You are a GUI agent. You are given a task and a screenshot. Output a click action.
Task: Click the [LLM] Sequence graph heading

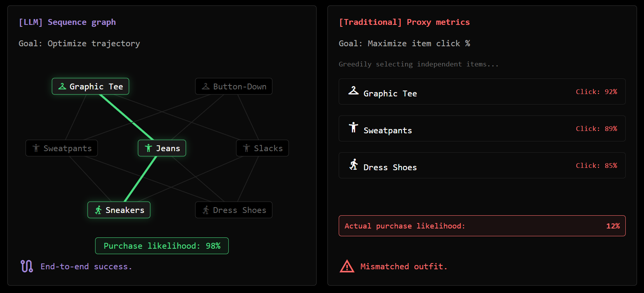(67, 22)
